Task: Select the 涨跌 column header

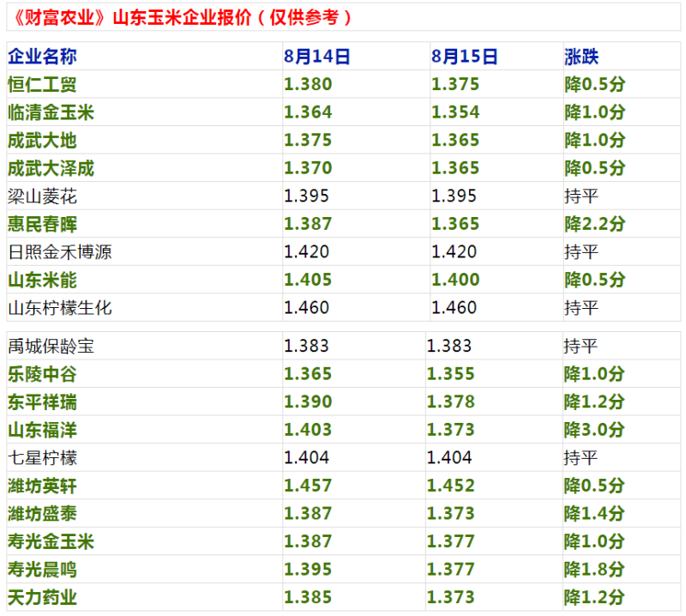Action: click(581, 57)
